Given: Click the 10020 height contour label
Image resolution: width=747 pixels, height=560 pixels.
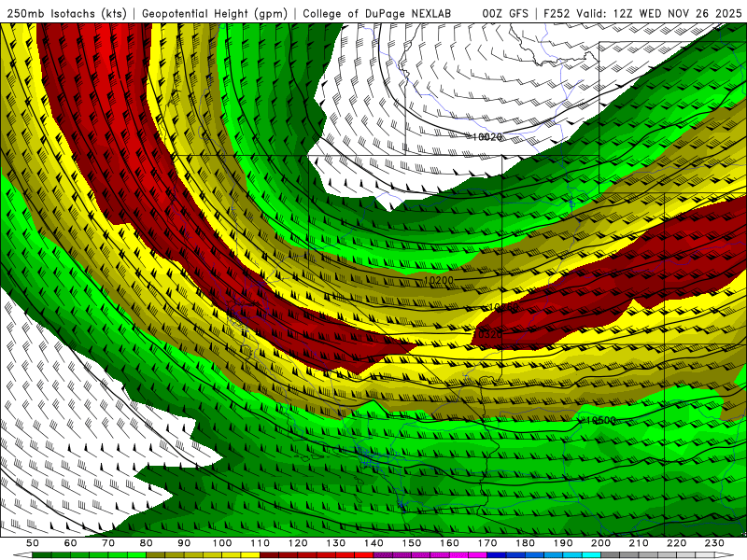Looking at the screenshot, I should point(486,137).
